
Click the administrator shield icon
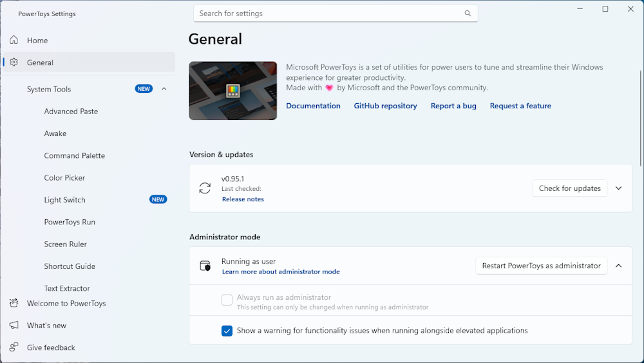(205, 266)
